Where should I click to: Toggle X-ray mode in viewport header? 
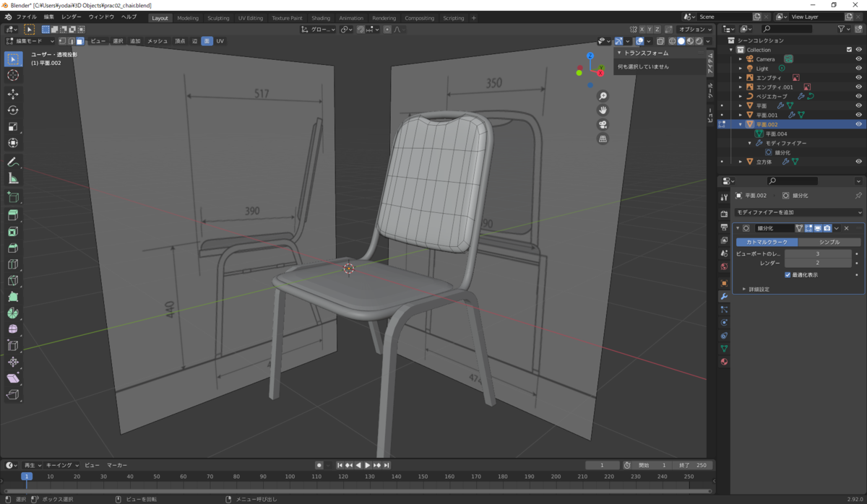coord(660,41)
